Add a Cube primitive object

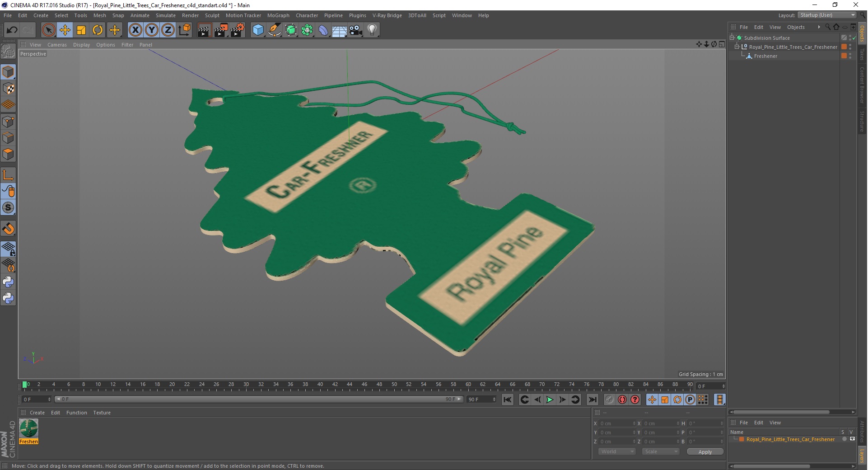tap(258, 30)
